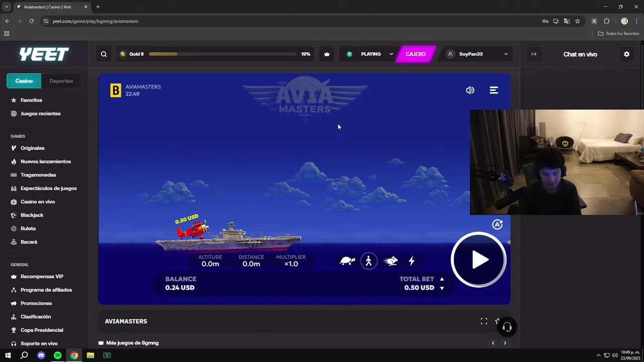Open Recompensas VIP page
Image resolution: width=644 pixels, height=362 pixels.
coord(42,277)
